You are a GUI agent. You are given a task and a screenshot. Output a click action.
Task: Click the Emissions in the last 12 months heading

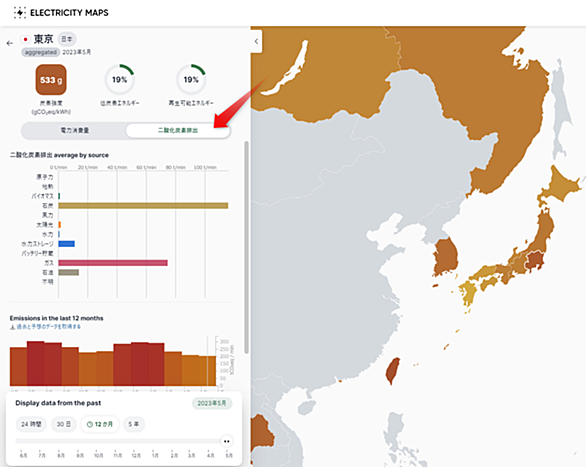click(x=56, y=318)
